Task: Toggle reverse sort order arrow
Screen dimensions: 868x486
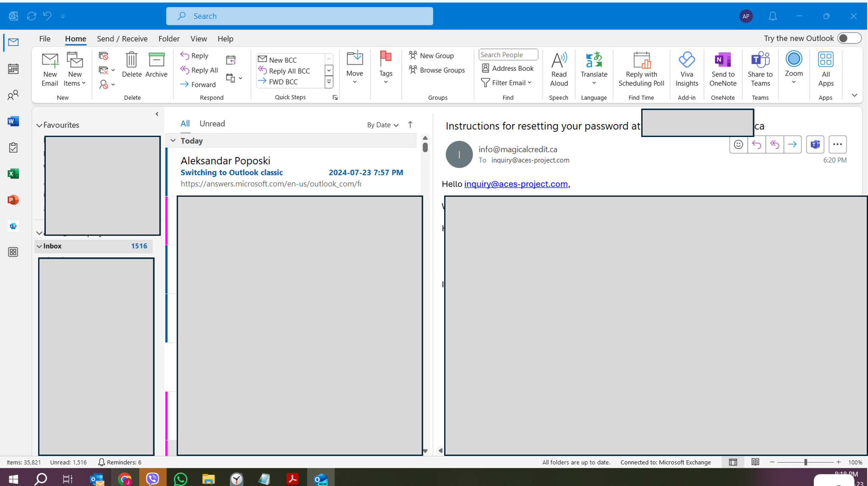Action: [410, 124]
